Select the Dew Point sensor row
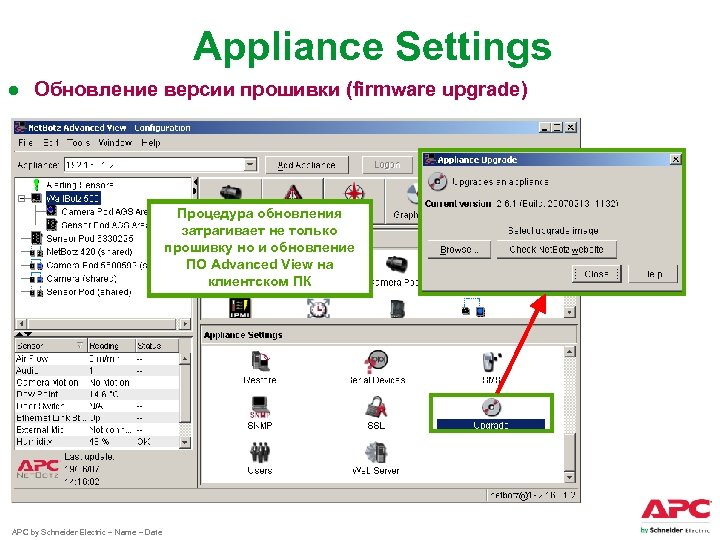The width and height of the screenshot is (720, 540). pos(97,394)
